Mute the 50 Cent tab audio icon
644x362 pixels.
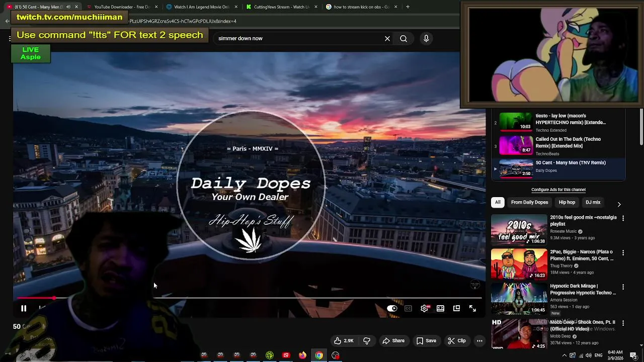68,7
